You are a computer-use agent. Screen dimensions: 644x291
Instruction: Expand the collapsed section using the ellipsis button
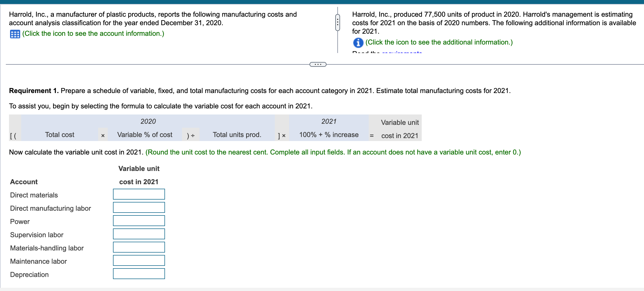(x=318, y=64)
